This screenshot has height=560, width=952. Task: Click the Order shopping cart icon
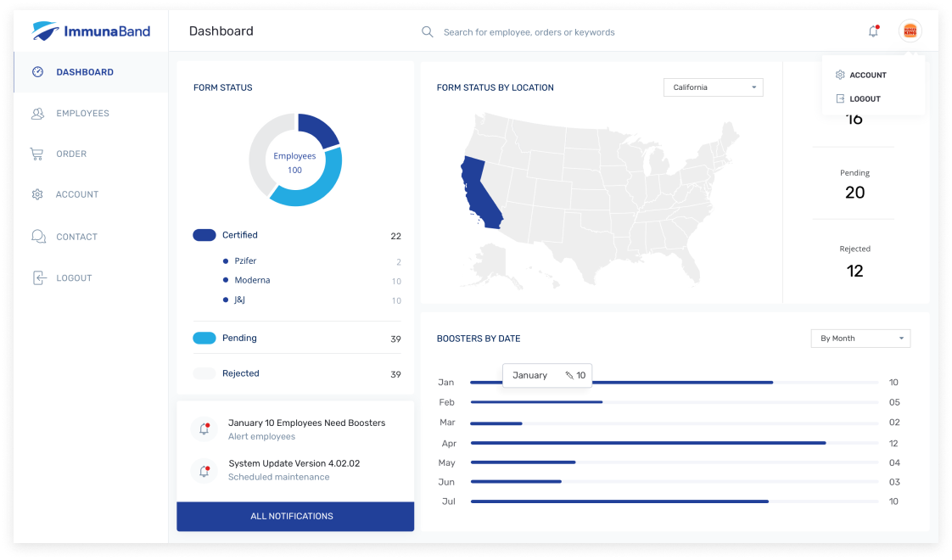pyautogui.click(x=37, y=154)
